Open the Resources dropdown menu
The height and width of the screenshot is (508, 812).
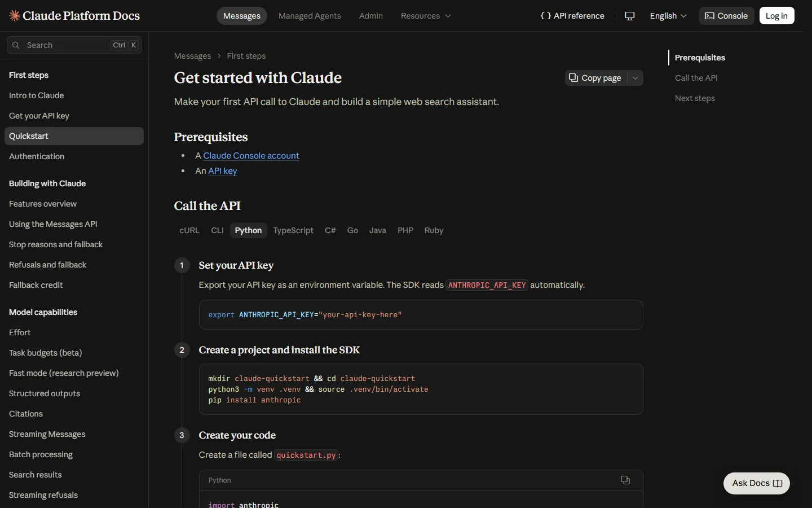pyautogui.click(x=426, y=16)
